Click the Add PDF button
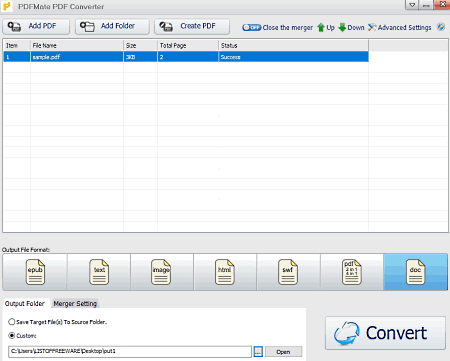 [36, 26]
